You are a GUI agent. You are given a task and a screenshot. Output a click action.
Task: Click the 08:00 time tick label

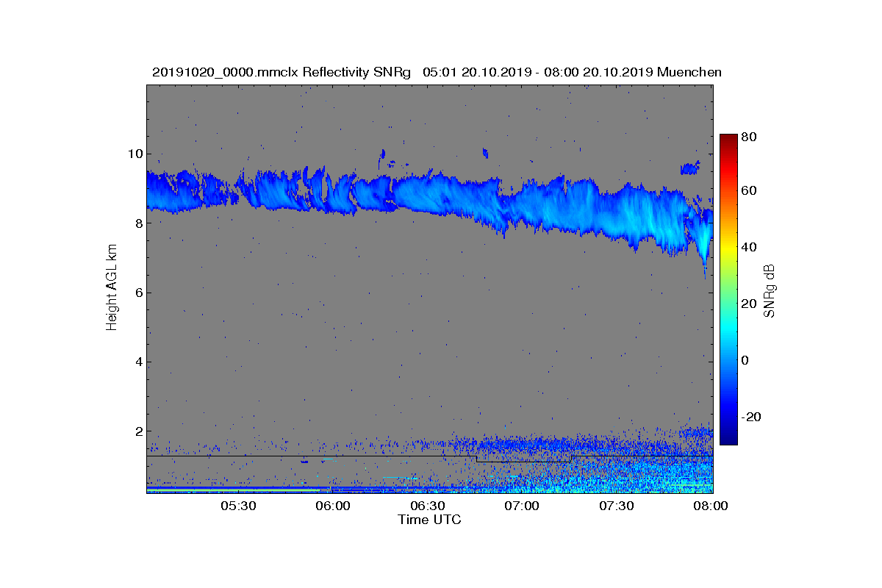[x=711, y=506]
